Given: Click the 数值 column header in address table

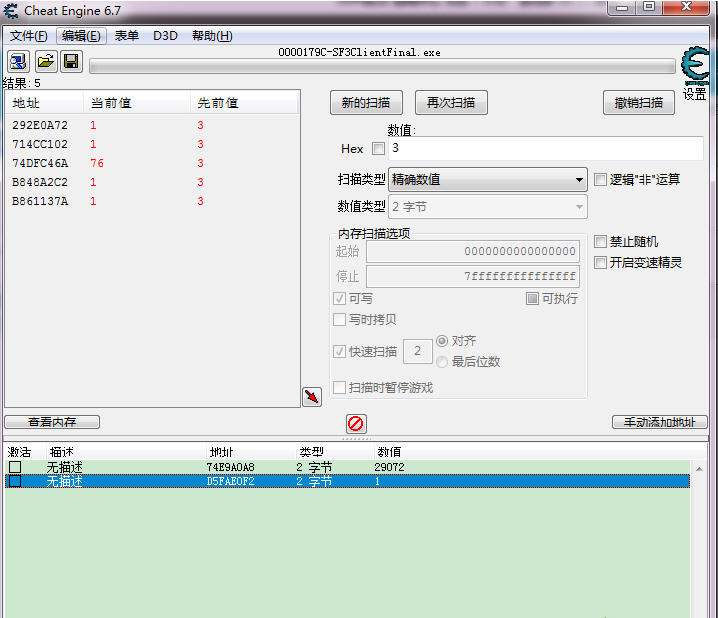Looking at the screenshot, I should (389, 452).
